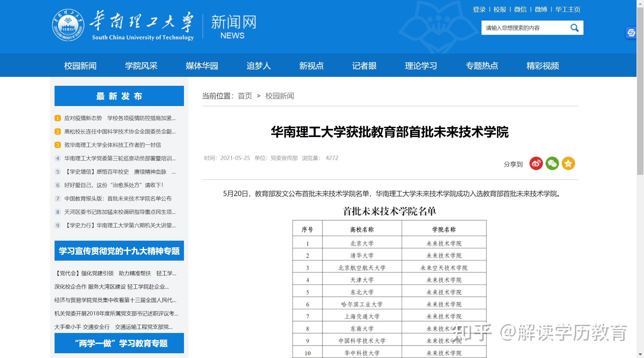644x358 pixels.
Task: Click table cell 清华大学
Action: (x=362, y=256)
